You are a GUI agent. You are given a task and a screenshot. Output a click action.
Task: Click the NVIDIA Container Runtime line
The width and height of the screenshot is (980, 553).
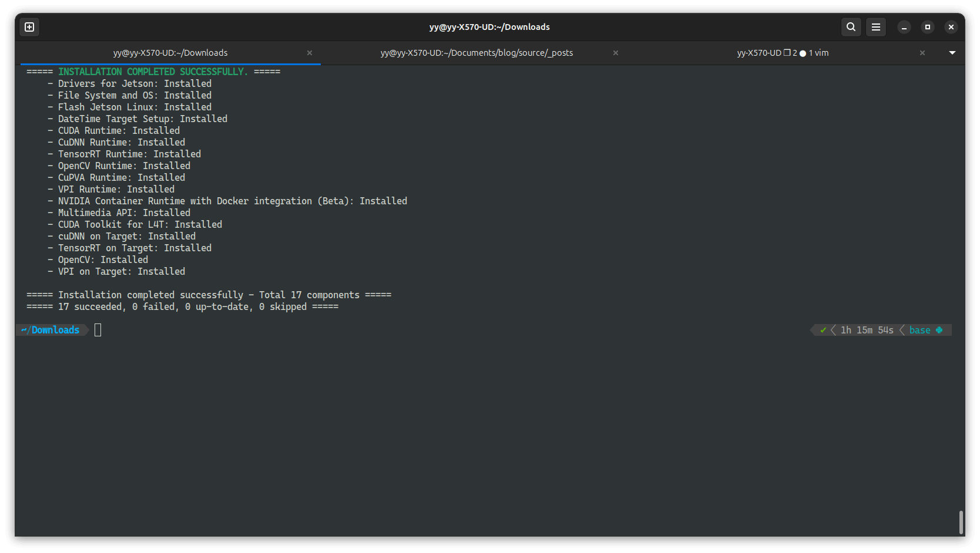[227, 201]
